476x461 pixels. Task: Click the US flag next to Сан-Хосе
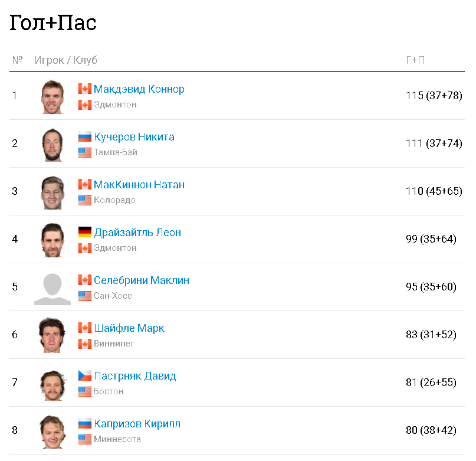85,296
